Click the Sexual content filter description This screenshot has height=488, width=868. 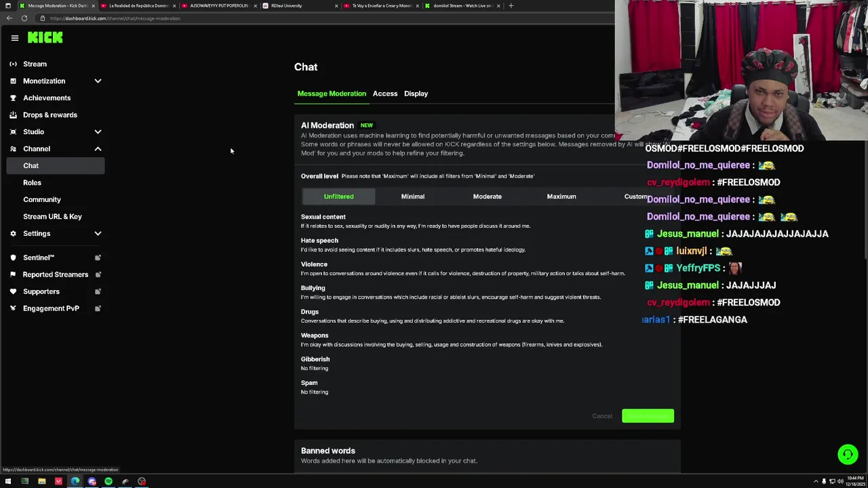[x=416, y=226]
